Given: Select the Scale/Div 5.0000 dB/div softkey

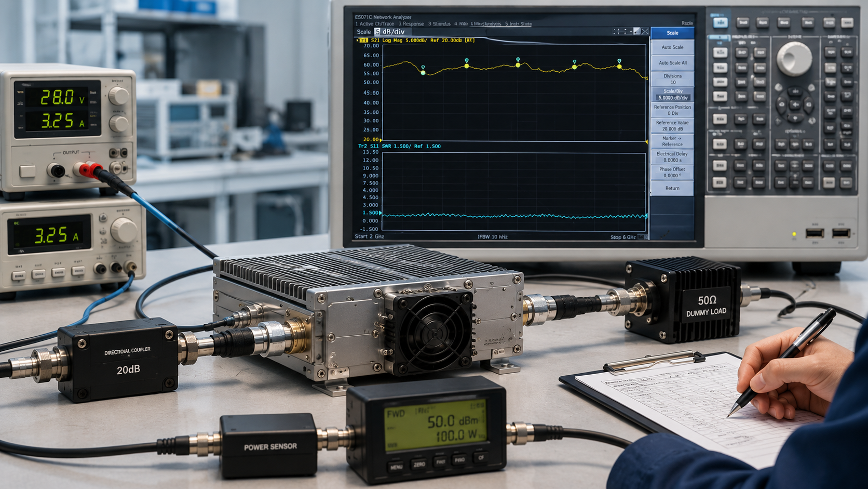Looking at the screenshot, I should click(x=672, y=95).
